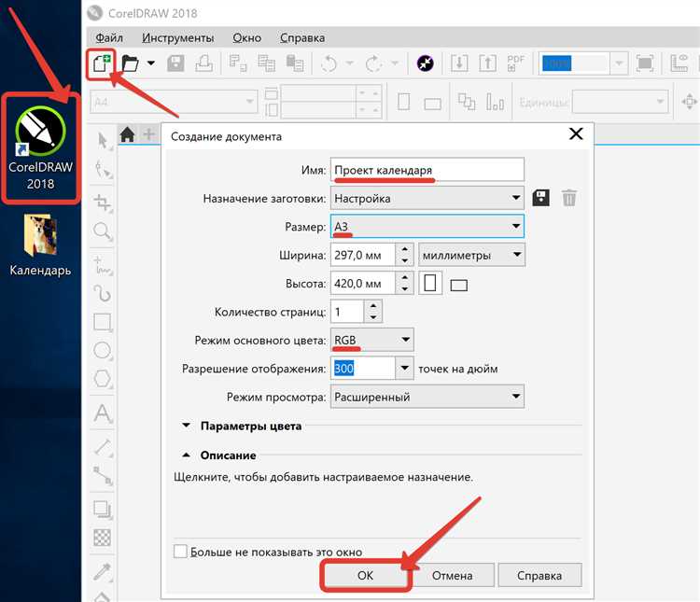Screen dimensions: 700x602
Task: Select the Transparency checkerboard tool
Action: tap(103, 538)
